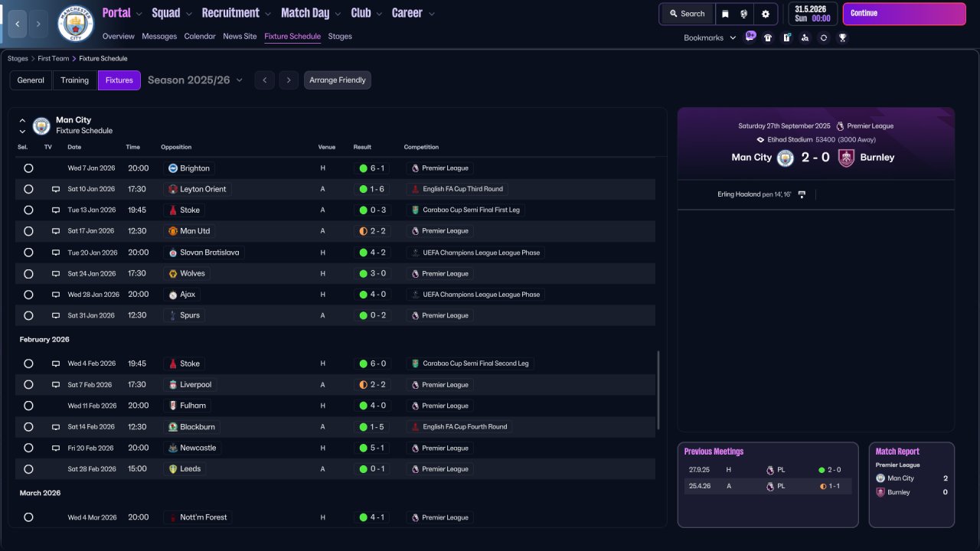Open the News Site sub-tab
Viewport: 980px width, 551px height.
(x=240, y=36)
